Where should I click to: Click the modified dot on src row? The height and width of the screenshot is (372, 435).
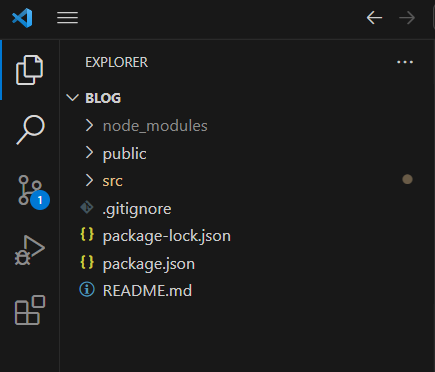(x=407, y=179)
